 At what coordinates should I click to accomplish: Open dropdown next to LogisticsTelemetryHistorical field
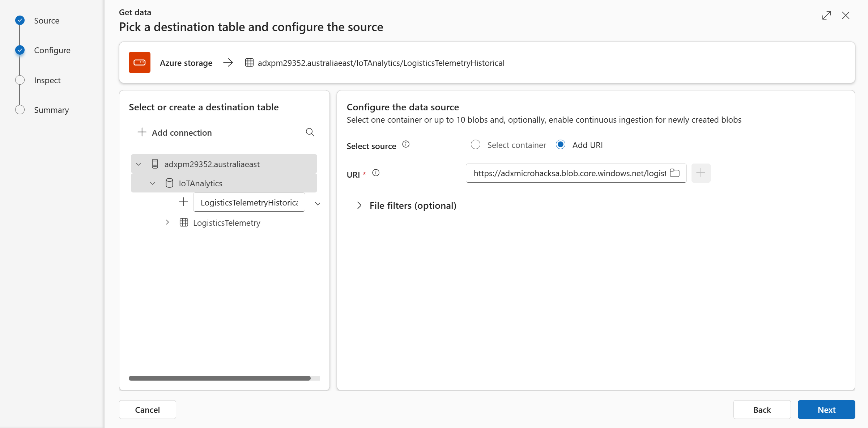click(x=318, y=204)
